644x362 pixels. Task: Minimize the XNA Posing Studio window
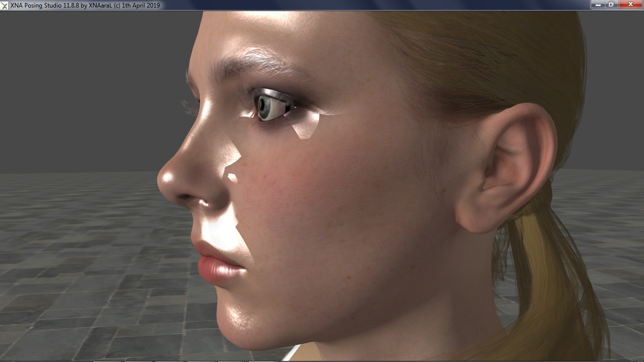tap(598, 5)
